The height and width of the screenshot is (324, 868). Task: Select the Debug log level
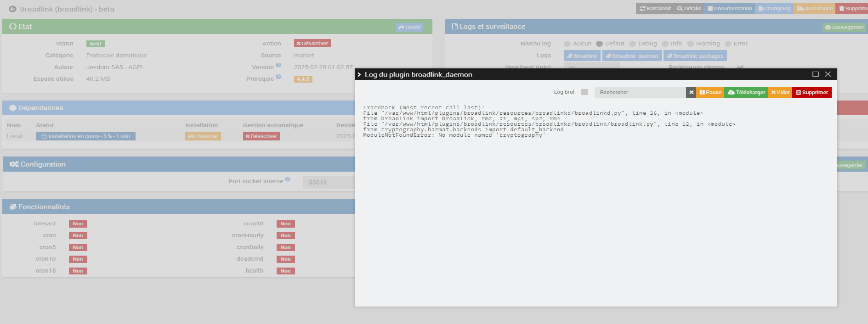pyautogui.click(x=632, y=44)
